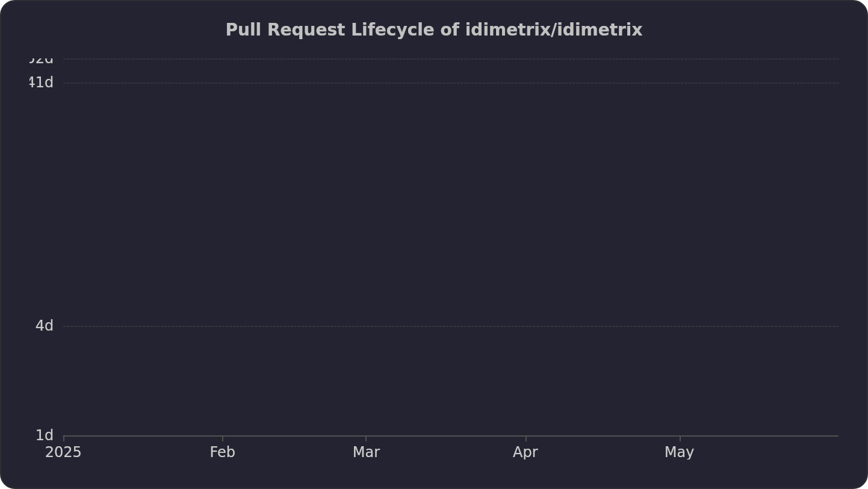The image size is (868, 489).
Task: Select the 2025 x-axis label
Action: tap(63, 452)
